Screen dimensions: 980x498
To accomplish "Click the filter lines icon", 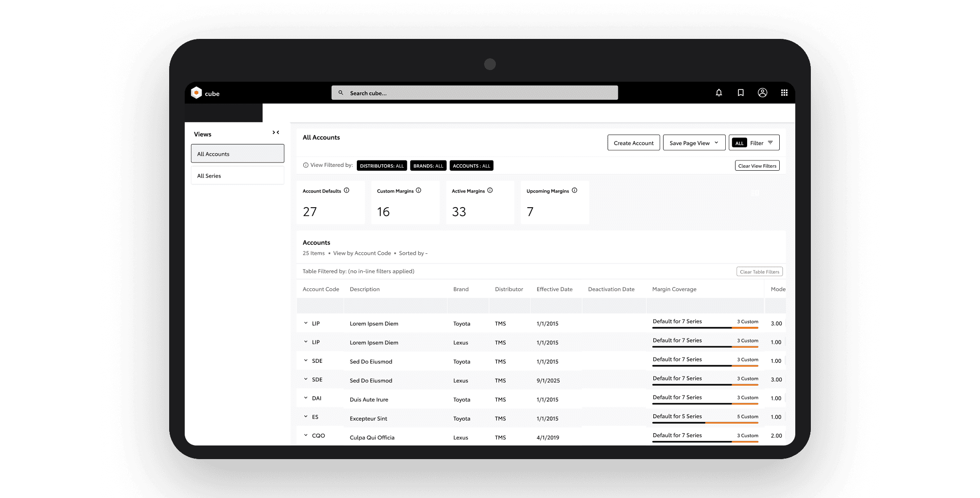I will [x=770, y=142].
